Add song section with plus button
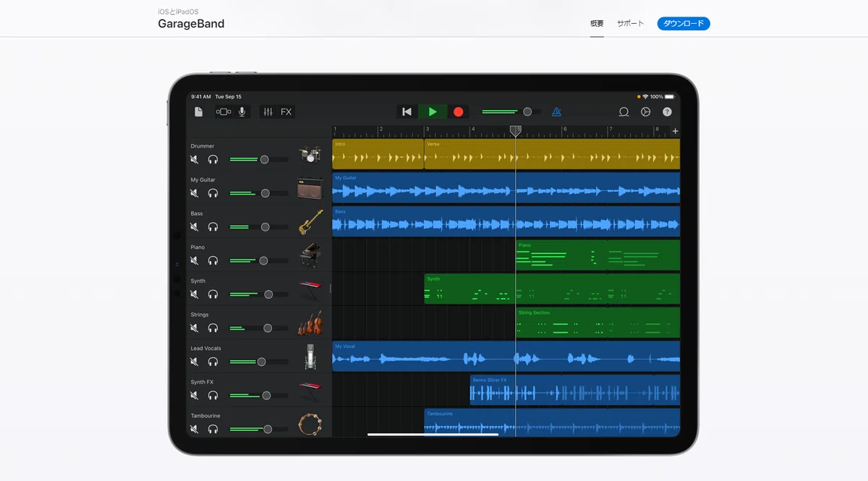868x481 pixels. click(x=676, y=131)
